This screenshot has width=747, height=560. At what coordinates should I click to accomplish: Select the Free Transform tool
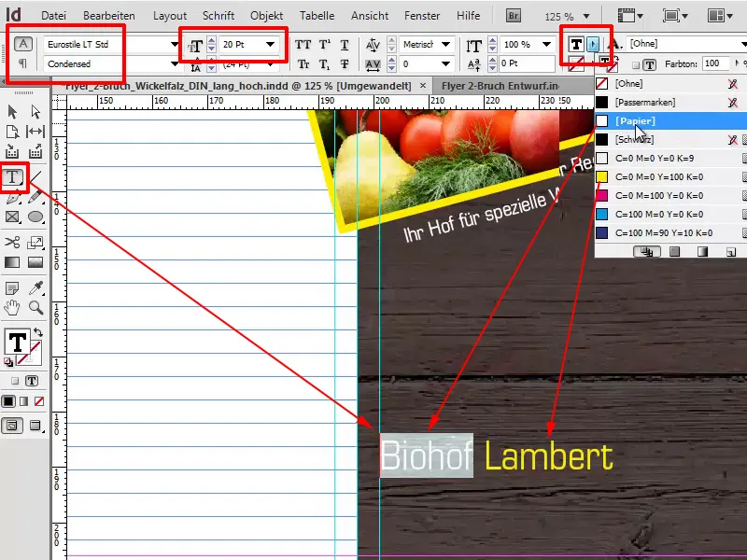pyautogui.click(x=35, y=242)
